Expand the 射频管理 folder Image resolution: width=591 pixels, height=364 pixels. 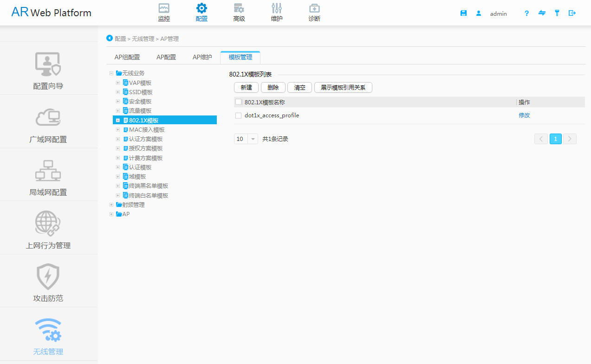(x=111, y=204)
